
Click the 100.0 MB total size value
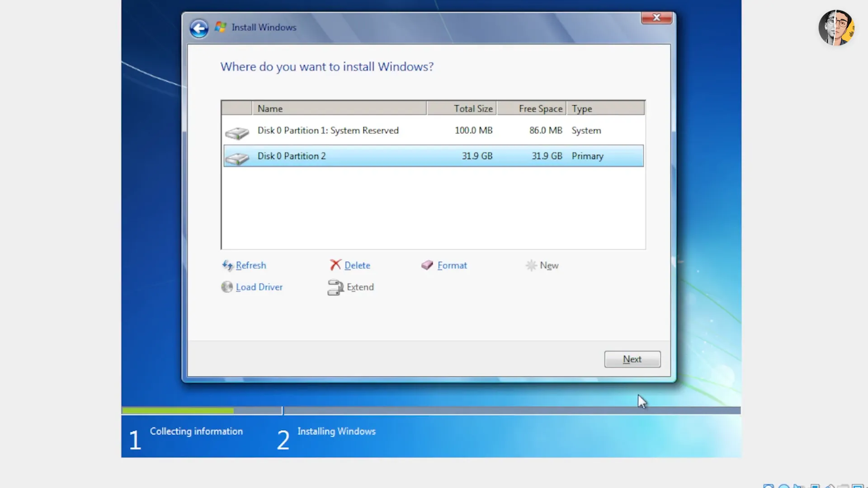tap(473, 131)
